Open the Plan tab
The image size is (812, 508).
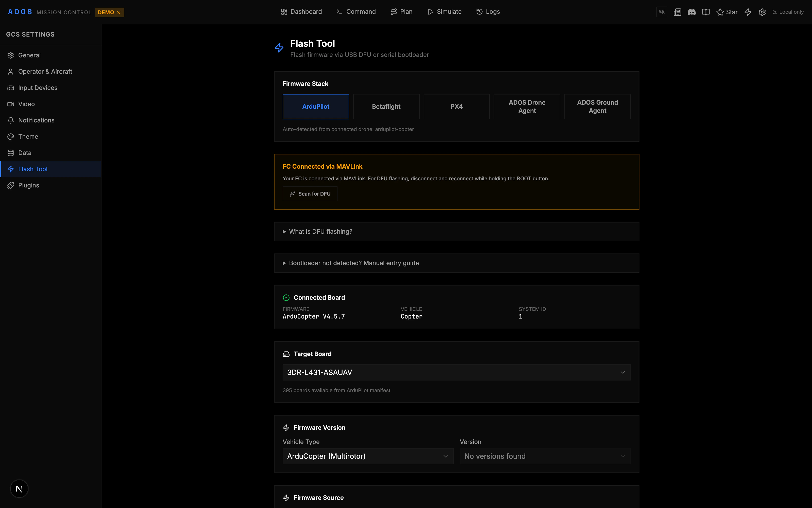tap(402, 12)
